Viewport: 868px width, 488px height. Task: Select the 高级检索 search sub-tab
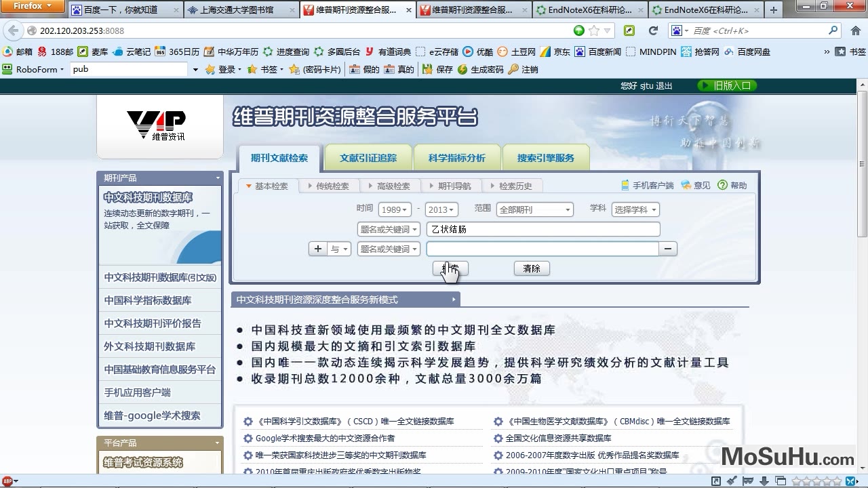pyautogui.click(x=389, y=186)
